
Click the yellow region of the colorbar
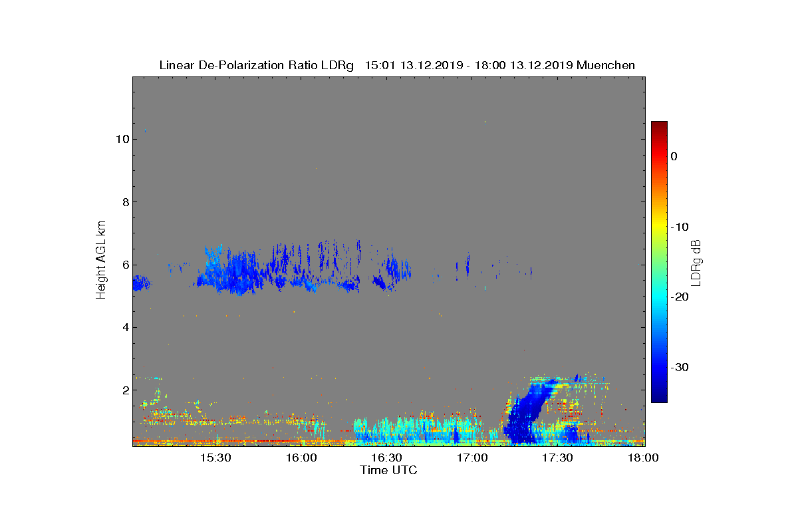(659, 227)
